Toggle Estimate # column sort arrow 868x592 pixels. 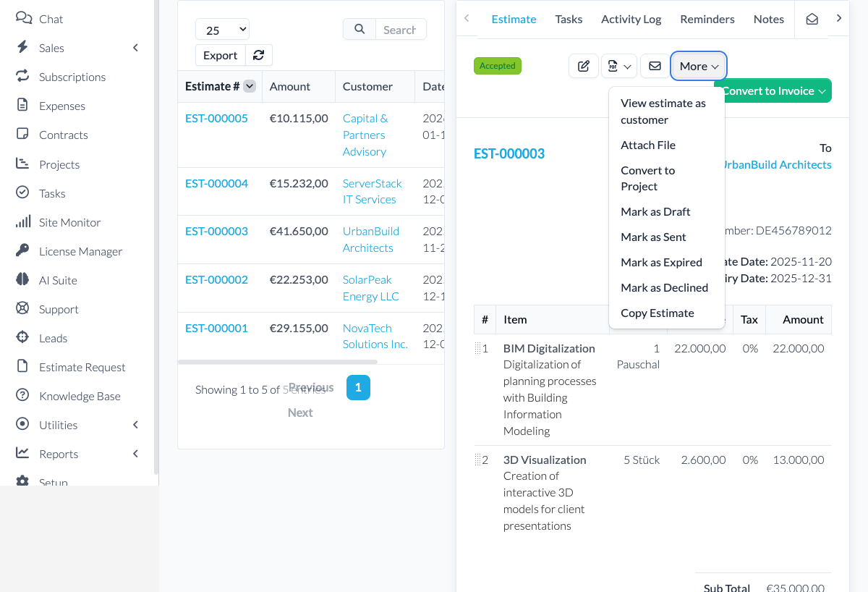click(250, 87)
